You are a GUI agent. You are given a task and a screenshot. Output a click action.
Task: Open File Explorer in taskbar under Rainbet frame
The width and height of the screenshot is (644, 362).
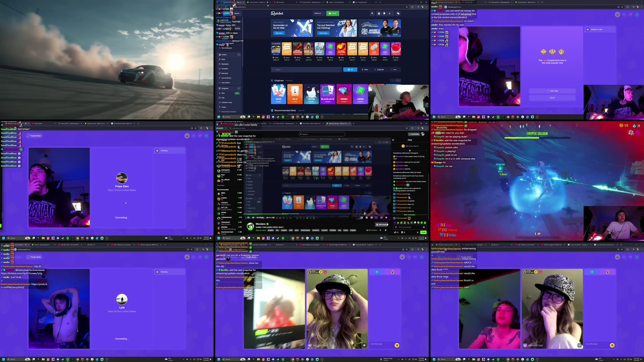(x=258, y=117)
